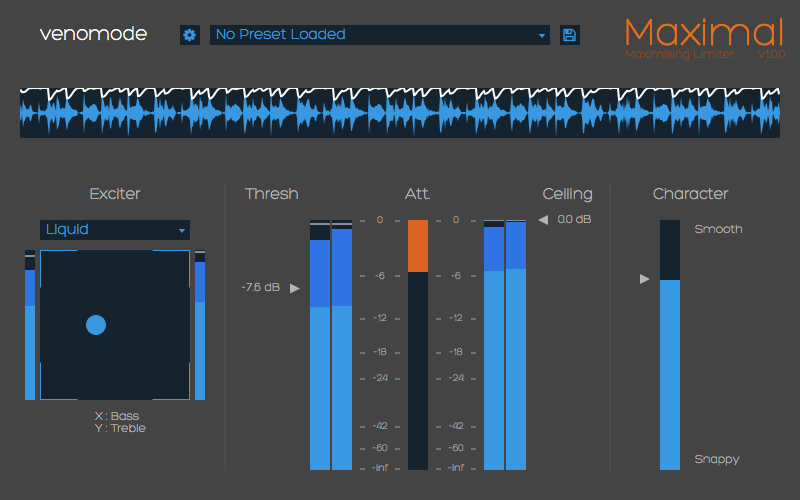Screen dimensions: 800x500
Task: Click the Exciter section heading
Action: click(x=115, y=194)
